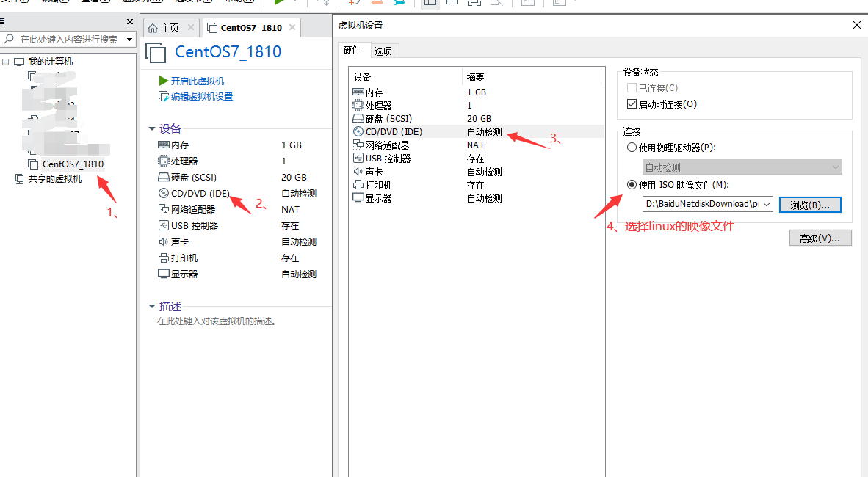Click the 浏览(B)... button

pyautogui.click(x=810, y=205)
